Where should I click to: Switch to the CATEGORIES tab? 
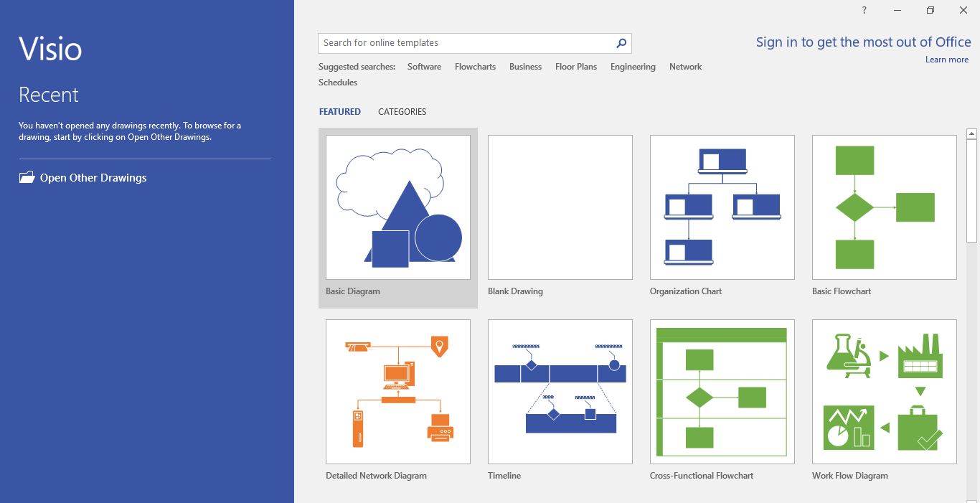pos(402,111)
